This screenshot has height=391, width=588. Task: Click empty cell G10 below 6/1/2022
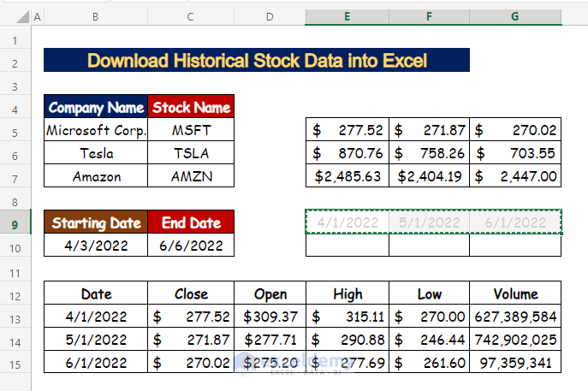coord(515,246)
